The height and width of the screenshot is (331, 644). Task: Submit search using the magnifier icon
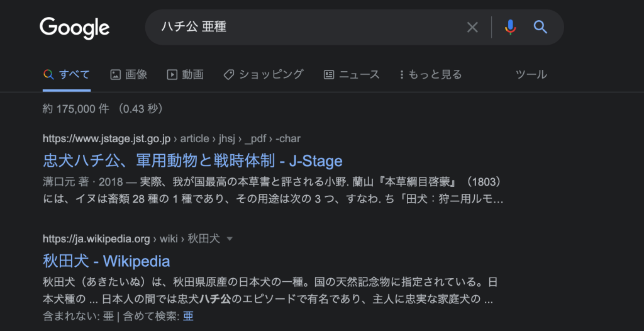coord(540,28)
